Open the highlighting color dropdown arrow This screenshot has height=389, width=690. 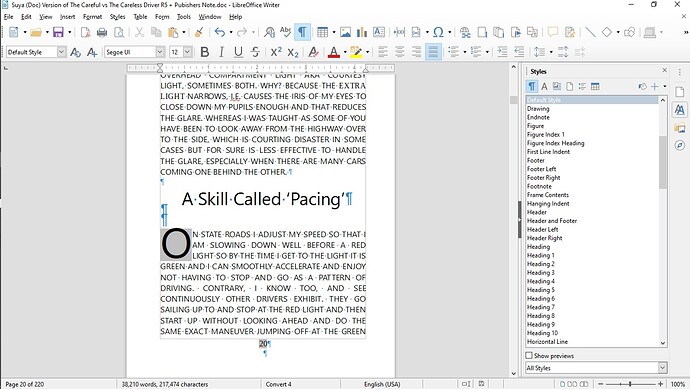[367, 52]
